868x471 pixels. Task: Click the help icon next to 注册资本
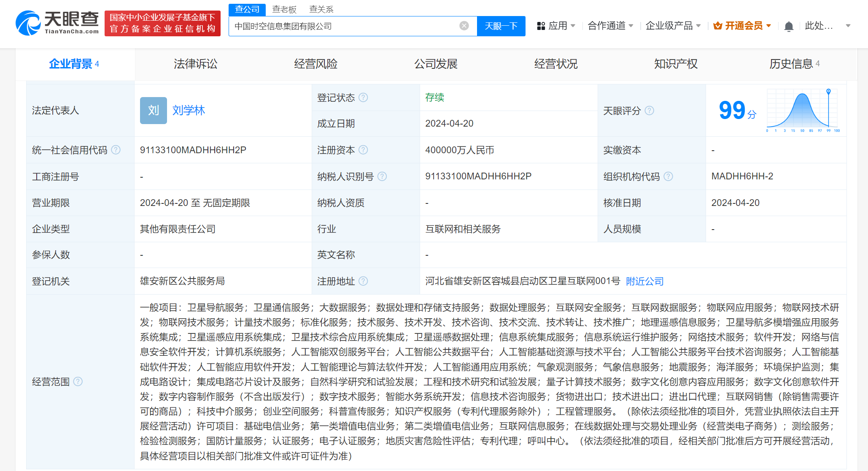364,150
